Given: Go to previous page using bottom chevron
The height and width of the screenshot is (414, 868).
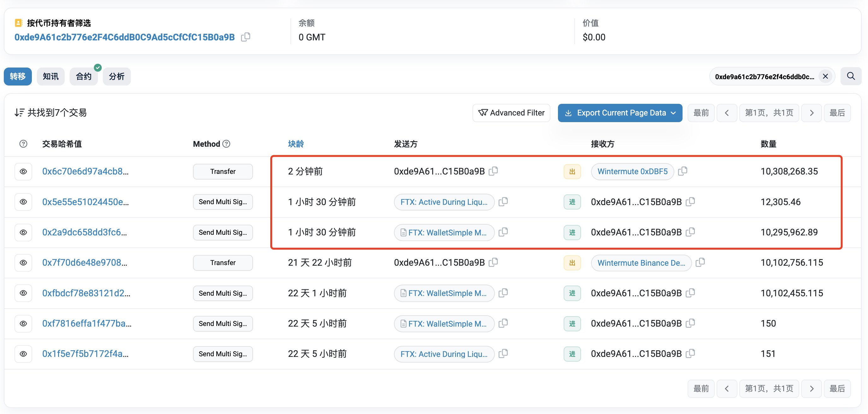Looking at the screenshot, I should click(726, 388).
